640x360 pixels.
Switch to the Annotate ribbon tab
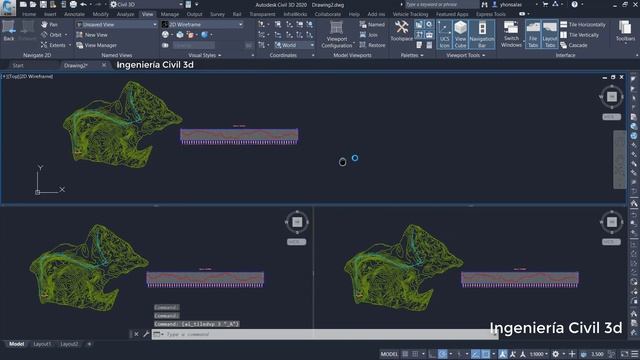point(75,14)
